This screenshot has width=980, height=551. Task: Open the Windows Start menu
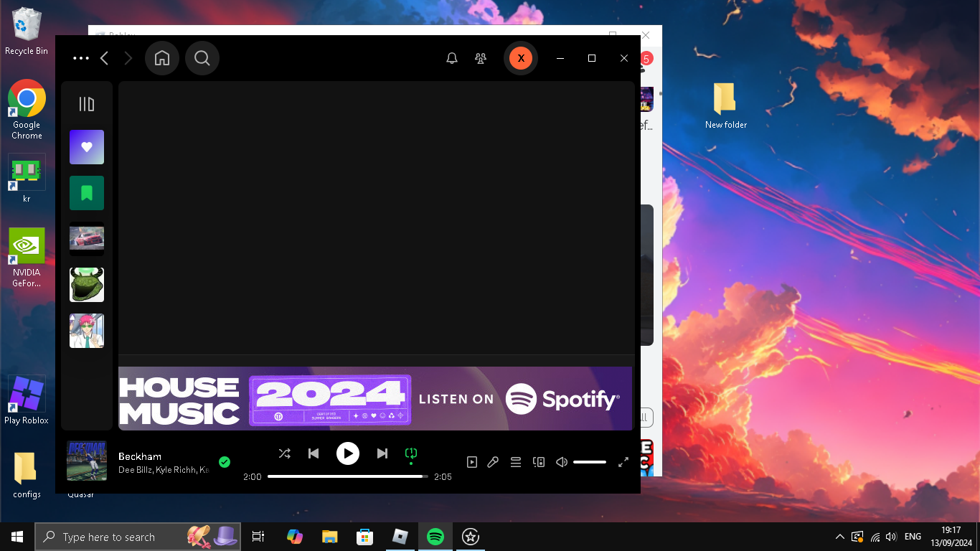(x=17, y=537)
